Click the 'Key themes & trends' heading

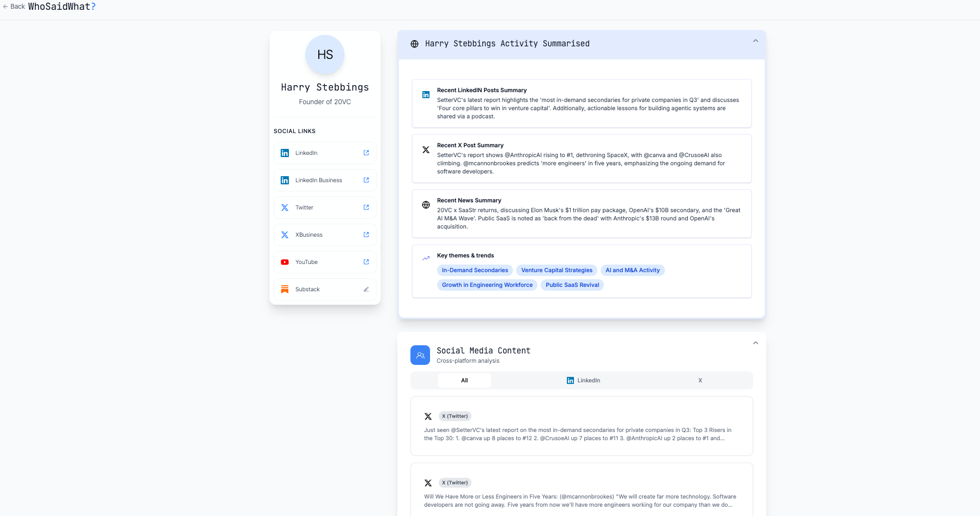click(x=465, y=256)
